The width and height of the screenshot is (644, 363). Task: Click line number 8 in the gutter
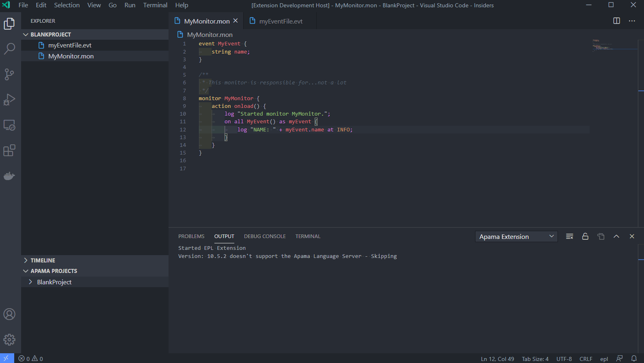click(x=184, y=98)
